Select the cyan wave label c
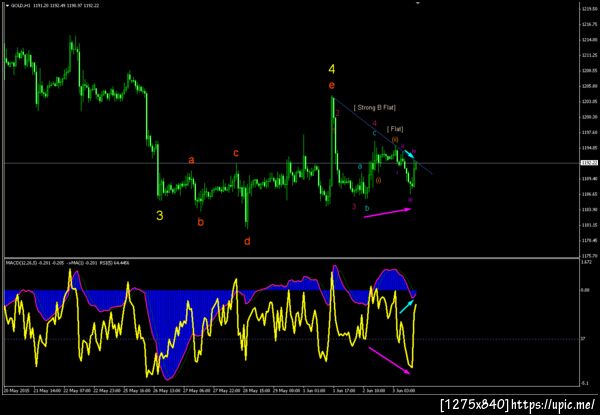 pyautogui.click(x=375, y=133)
